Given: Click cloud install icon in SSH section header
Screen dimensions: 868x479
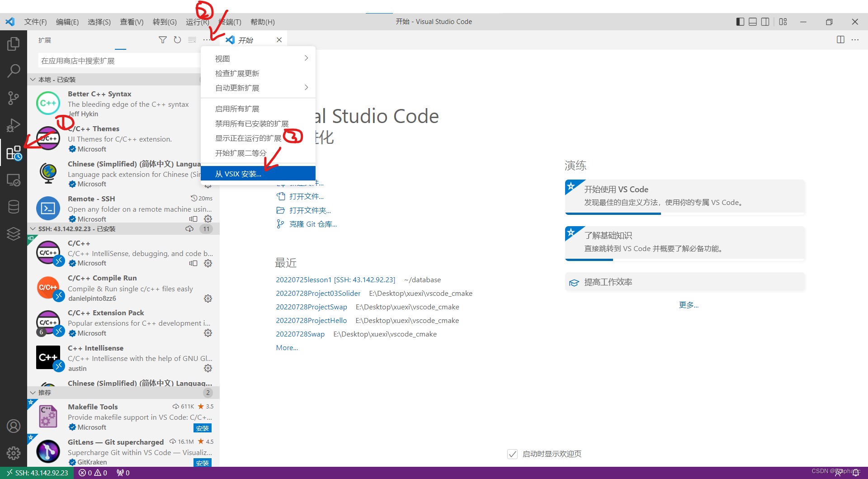Looking at the screenshot, I should coord(189,229).
